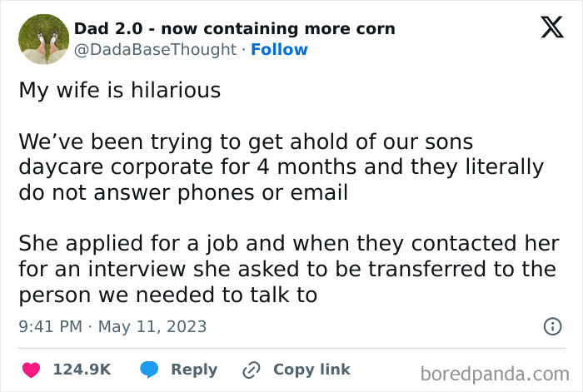Click the Dad 2.0 display name

tap(235, 29)
